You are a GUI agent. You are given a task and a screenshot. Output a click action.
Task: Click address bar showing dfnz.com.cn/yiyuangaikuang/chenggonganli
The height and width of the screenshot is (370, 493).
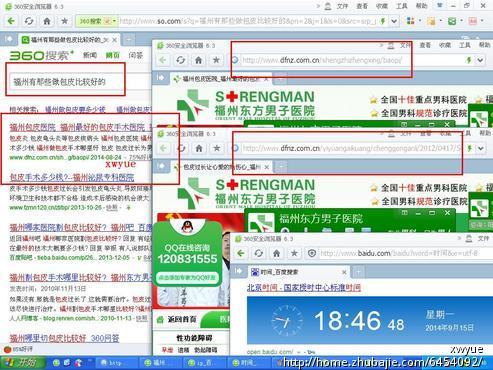pos(347,148)
